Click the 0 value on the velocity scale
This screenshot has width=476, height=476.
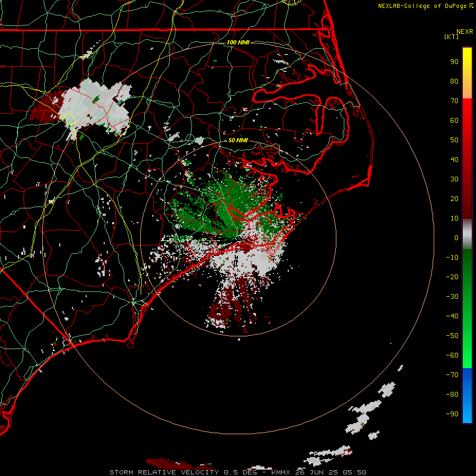tap(456, 238)
